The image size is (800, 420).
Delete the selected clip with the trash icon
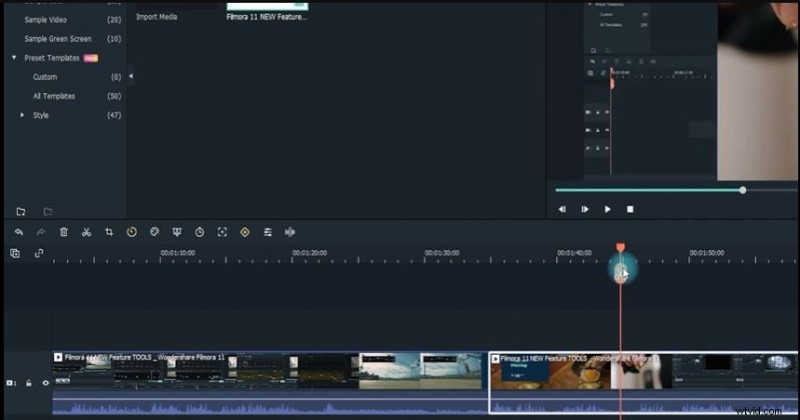coord(64,232)
